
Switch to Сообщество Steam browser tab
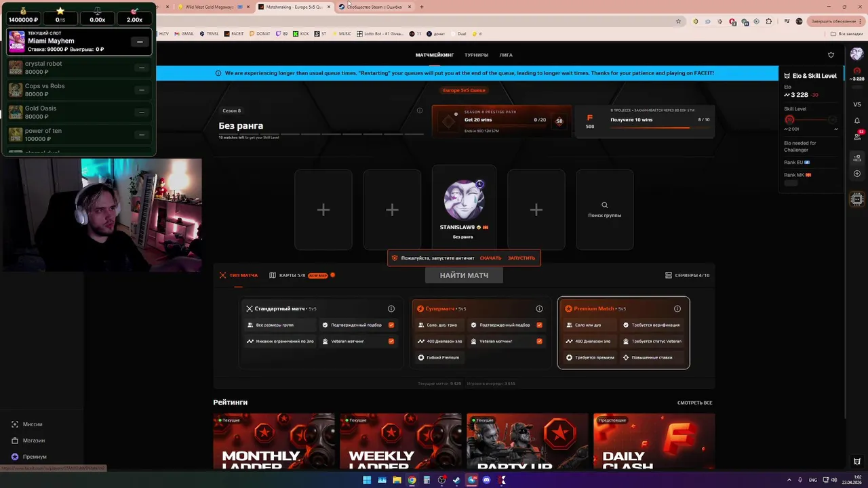[375, 7]
